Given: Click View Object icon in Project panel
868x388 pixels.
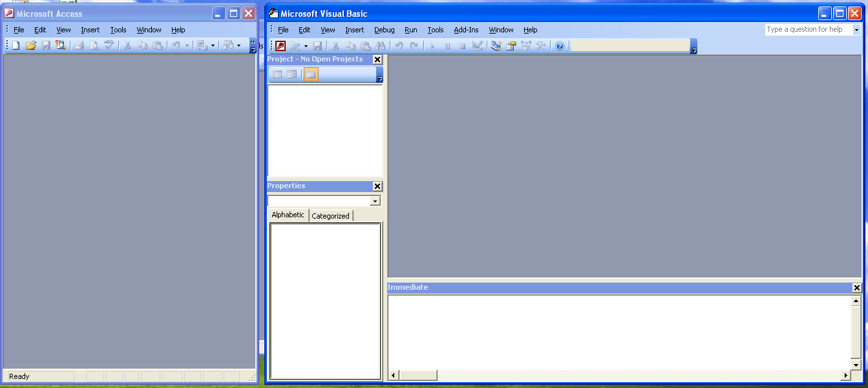Looking at the screenshot, I should pyautogui.click(x=292, y=74).
